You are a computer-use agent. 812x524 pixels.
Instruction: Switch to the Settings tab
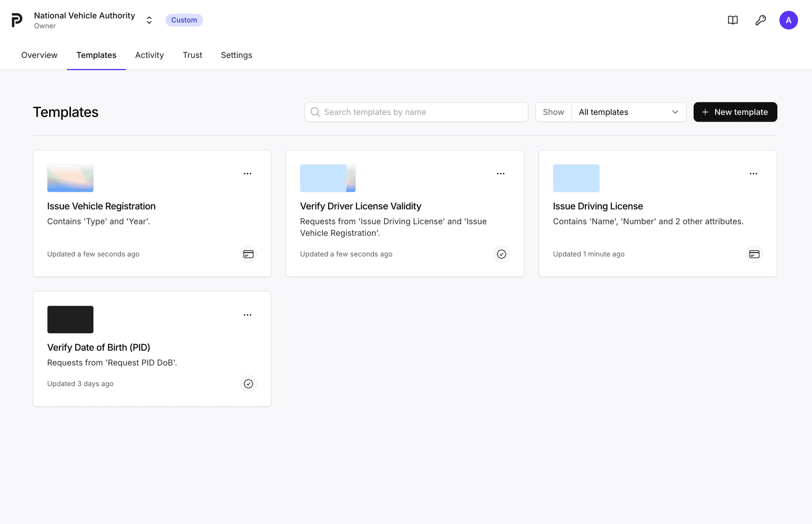click(x=236, y=55)
